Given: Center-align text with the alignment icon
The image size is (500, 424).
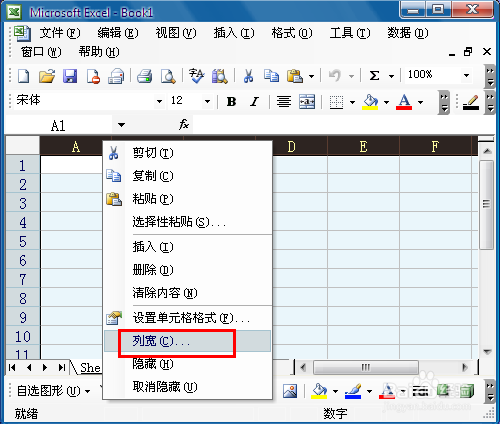Looking at the screenshot, I should tap(284, 101).
